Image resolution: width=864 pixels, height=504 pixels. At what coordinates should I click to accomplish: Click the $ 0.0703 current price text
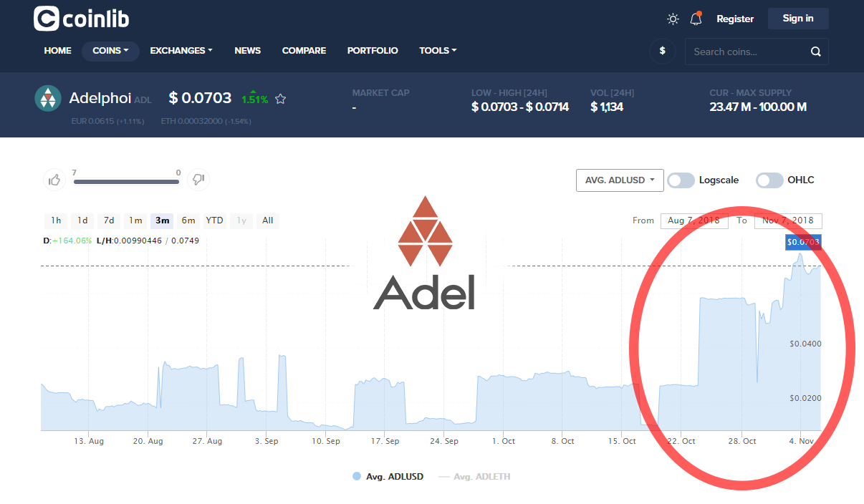click(200, 98)
